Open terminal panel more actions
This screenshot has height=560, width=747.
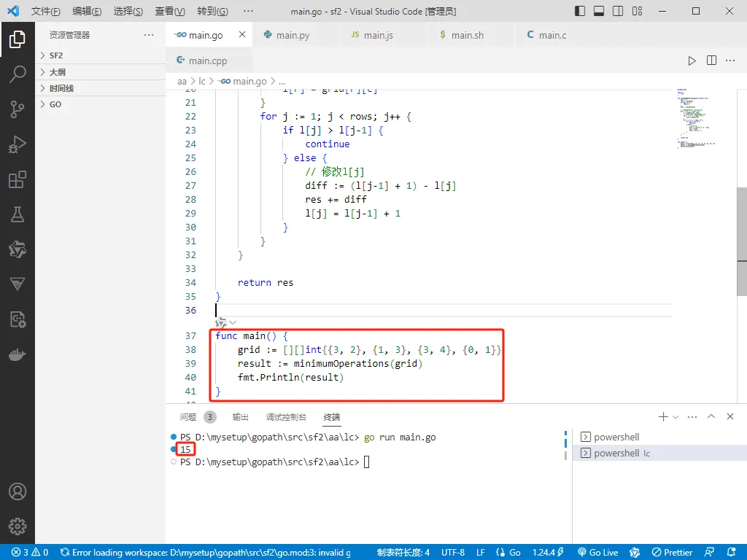(x=692, y=416)
